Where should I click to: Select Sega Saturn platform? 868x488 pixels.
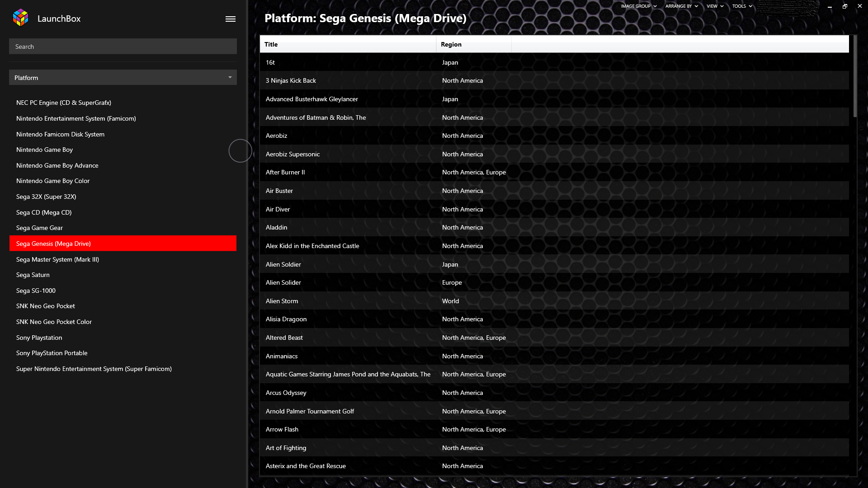[x=33, y=275]
